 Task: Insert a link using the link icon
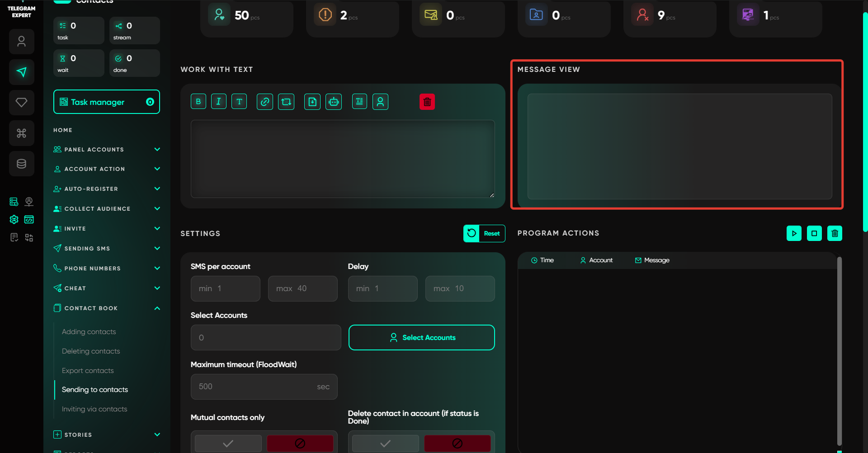click(265, 102)
